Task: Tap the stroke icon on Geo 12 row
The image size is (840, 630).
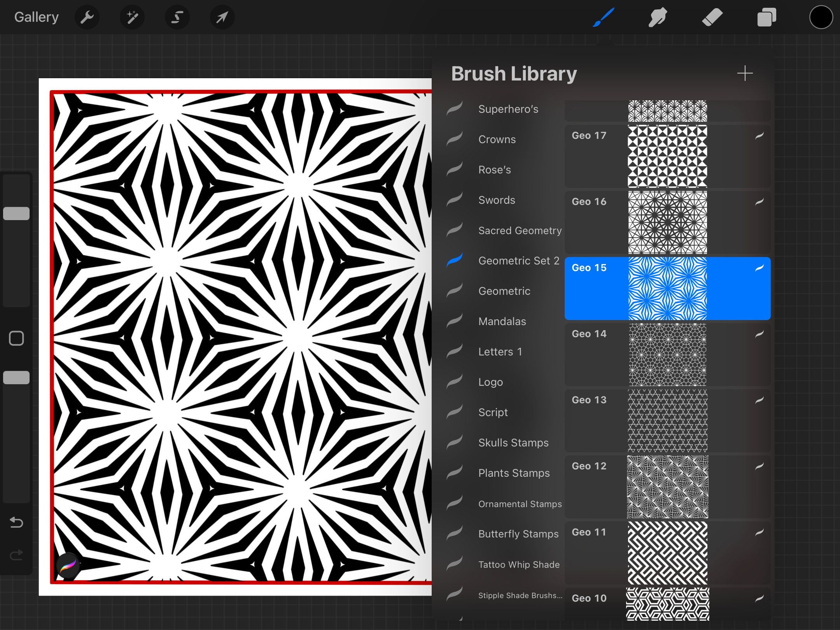Action: 759,466
